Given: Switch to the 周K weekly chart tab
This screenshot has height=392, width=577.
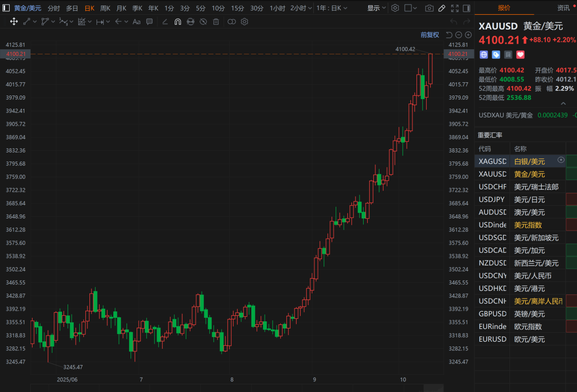Looking at the screenshot, I should pyautogui.click(x=105, y=8).
